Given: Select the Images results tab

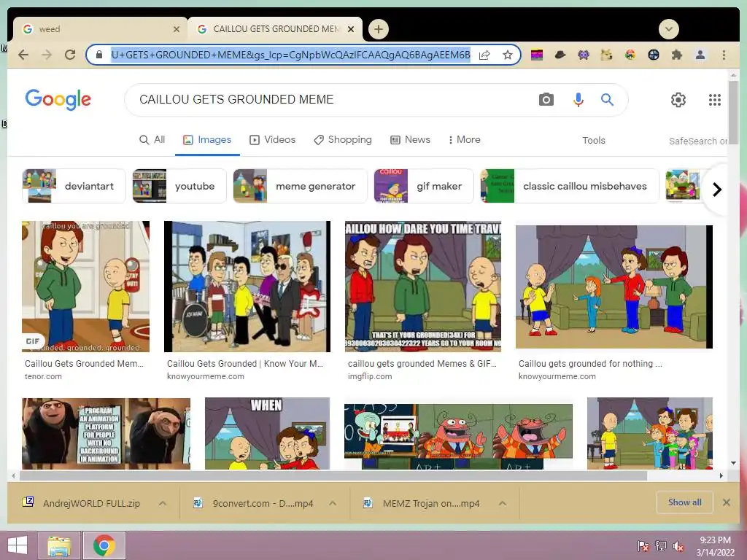Looking at the screenshot, I should tap(207, 139).
